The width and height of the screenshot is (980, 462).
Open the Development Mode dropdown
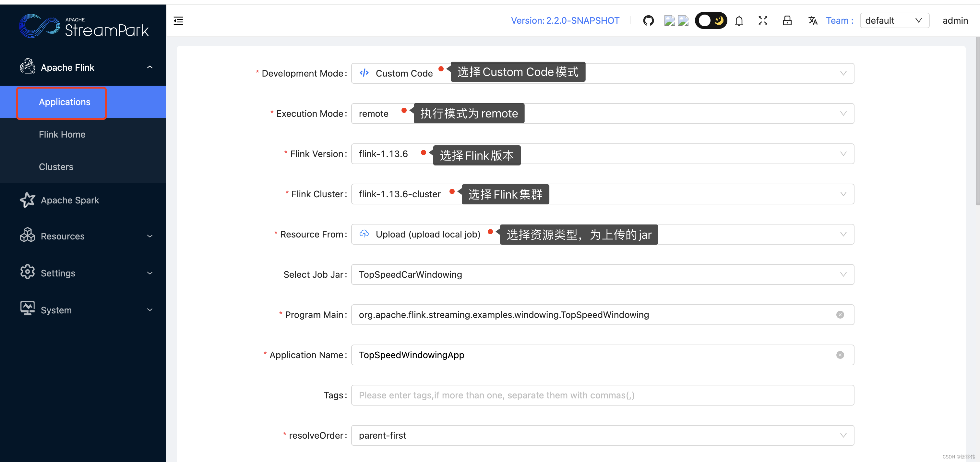tap(843, 73)
